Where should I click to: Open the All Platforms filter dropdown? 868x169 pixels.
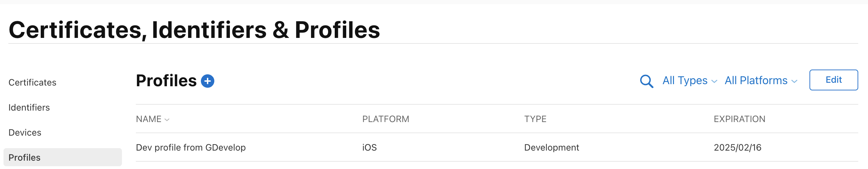tap(760, 81)
